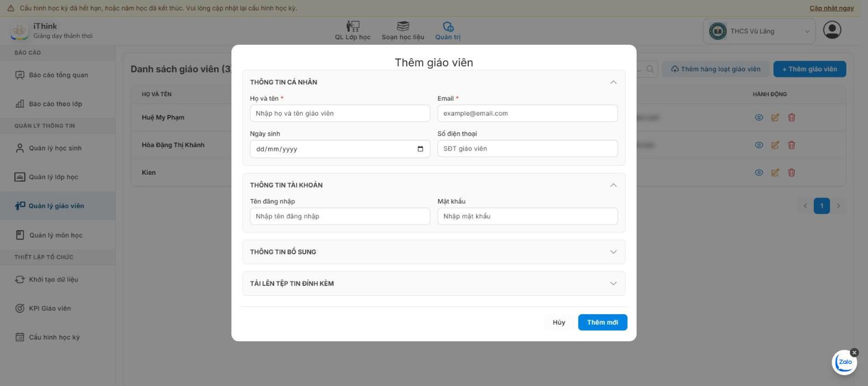Open the date picker calendar icon
Image resolution: width=868 pixels, height=386 pixels.
point(420,149)
